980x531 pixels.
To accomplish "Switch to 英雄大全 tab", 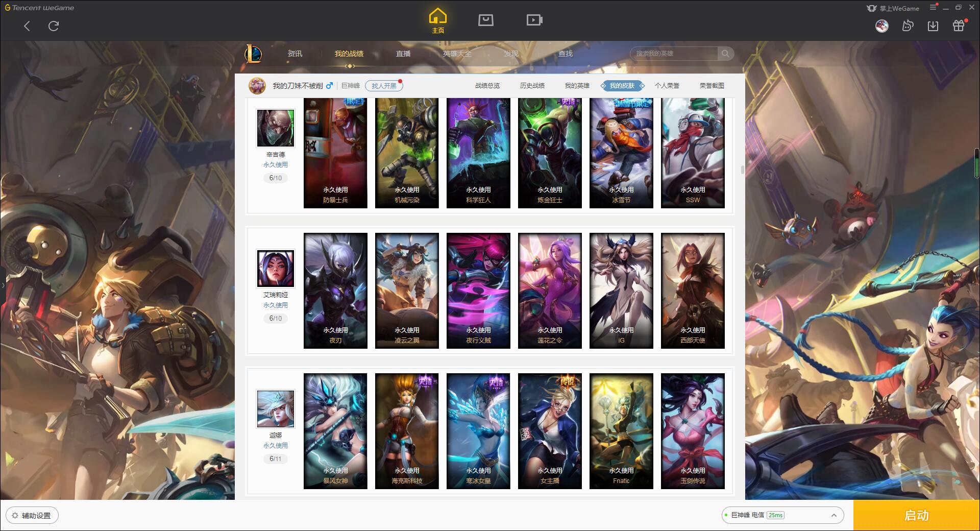I will [457, 54].
